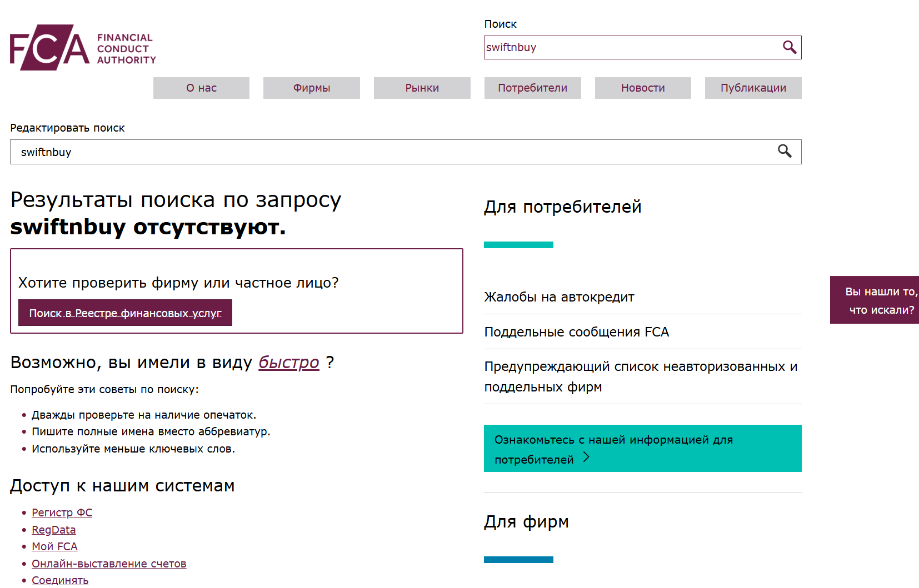Open the «Рынки» menu item
Screen dimensions: 919x588
pyautogui.click(x=422, y=88)
